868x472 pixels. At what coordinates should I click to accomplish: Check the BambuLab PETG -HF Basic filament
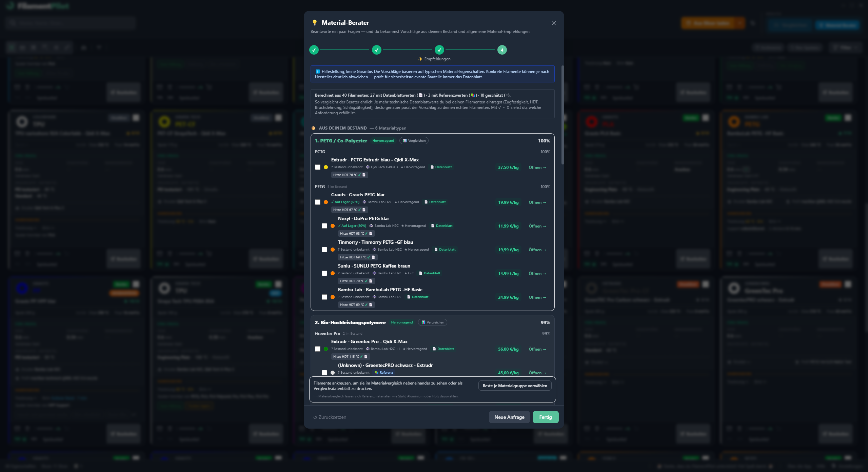point(324,297)
